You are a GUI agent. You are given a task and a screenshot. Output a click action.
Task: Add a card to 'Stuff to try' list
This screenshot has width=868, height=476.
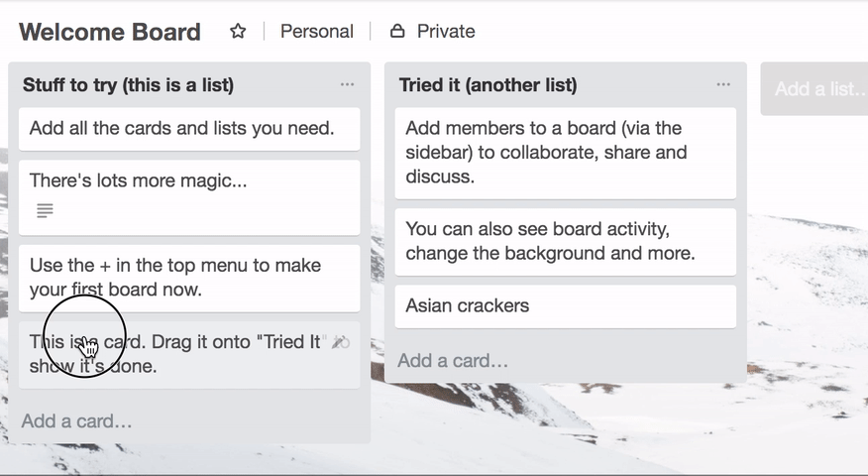click(77, 421)
